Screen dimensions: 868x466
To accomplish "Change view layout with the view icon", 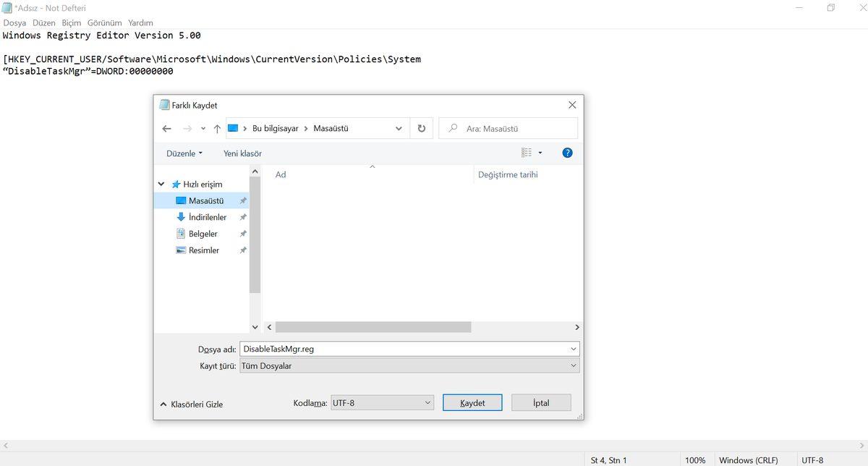I will point(527,153).
